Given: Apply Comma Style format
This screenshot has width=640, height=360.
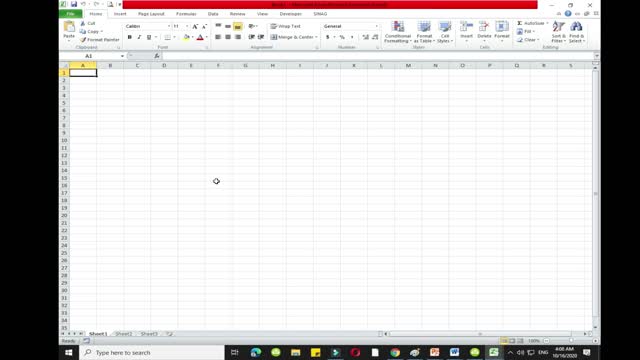Looking at the screenshot, I should click(x=352, y=37).
